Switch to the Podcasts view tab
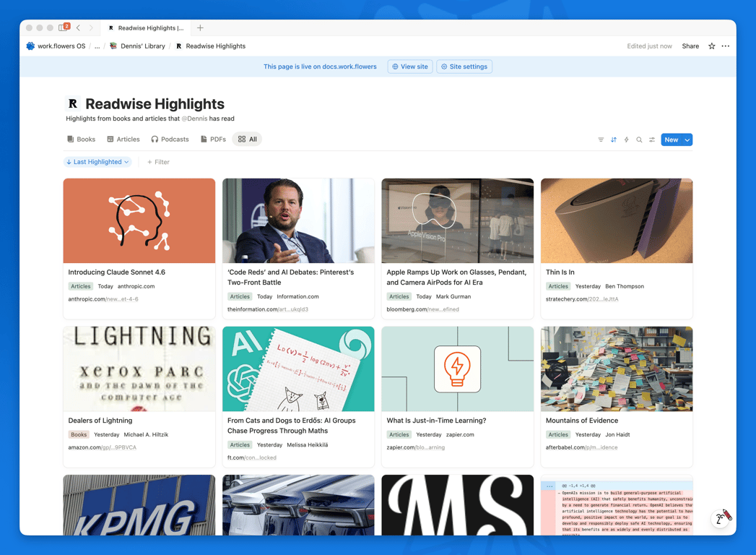This screenshot has width=756, height=555. pos(170,139)
